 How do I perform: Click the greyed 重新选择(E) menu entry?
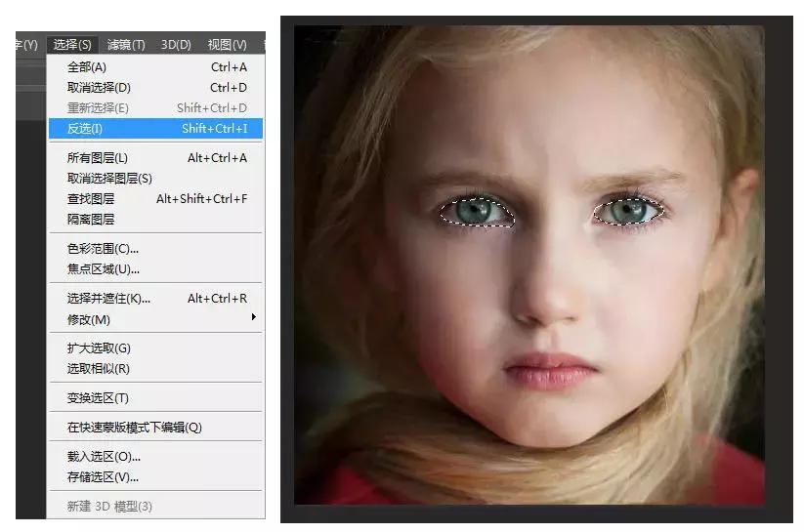pos(156,108)
